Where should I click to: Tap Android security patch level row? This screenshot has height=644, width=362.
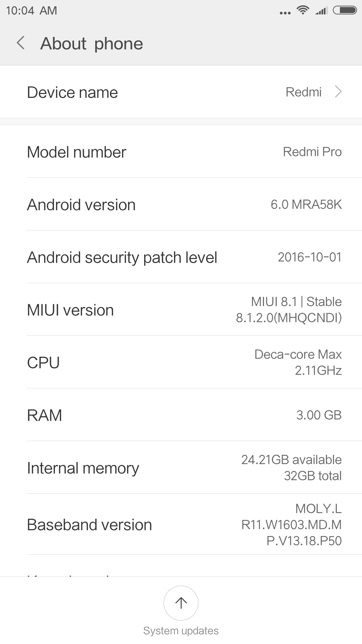(181, 257)
